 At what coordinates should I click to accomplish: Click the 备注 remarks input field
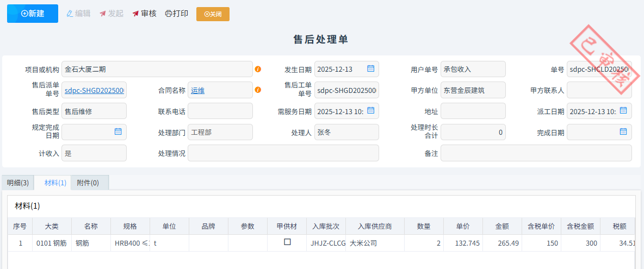[536, 153]
